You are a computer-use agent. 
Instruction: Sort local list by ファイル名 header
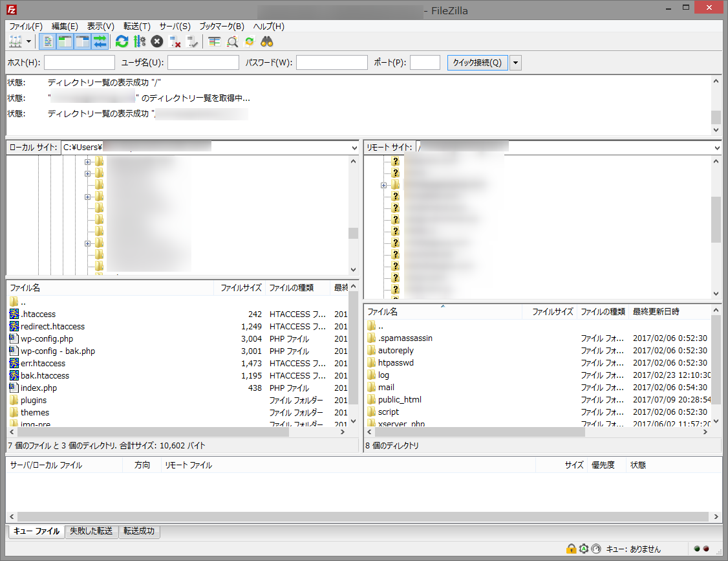(111, 288)
